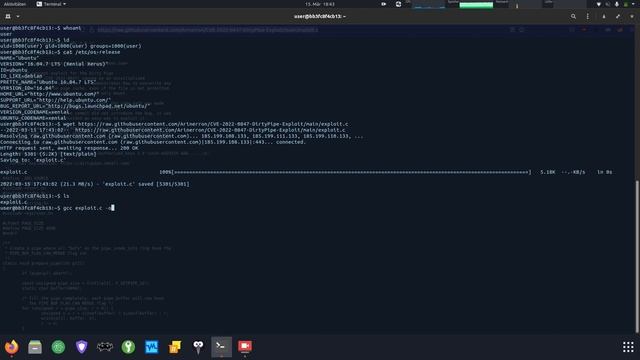Click the 'exploit.c saved' output line
640x360 pixels.
tap(95, 184)
